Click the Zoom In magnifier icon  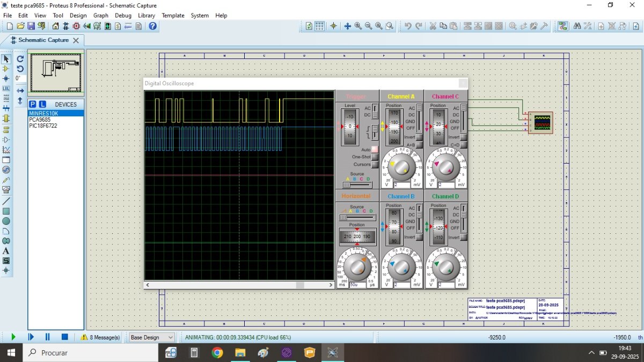click(358, 26)
